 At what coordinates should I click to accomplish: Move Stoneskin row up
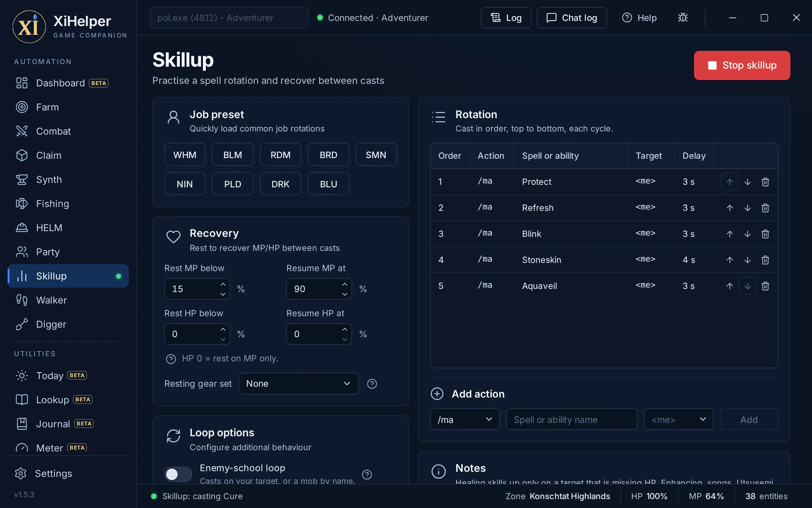[730, 260]
